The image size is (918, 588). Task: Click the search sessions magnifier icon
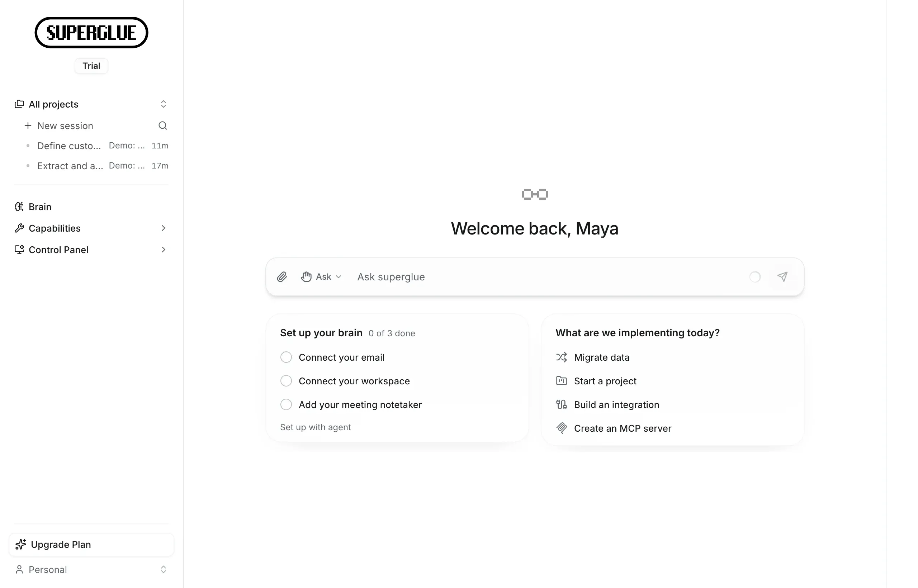point(163,125)
